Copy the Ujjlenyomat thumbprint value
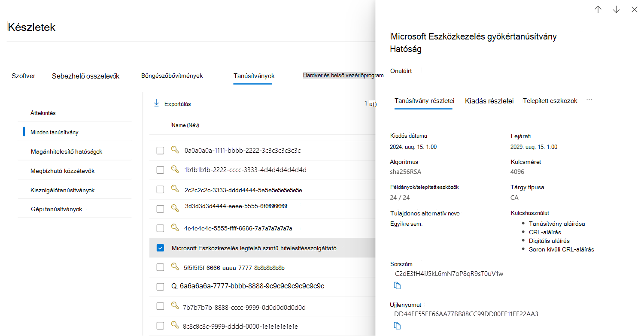This screenshot has width=644, height=336. coord(398,326)
